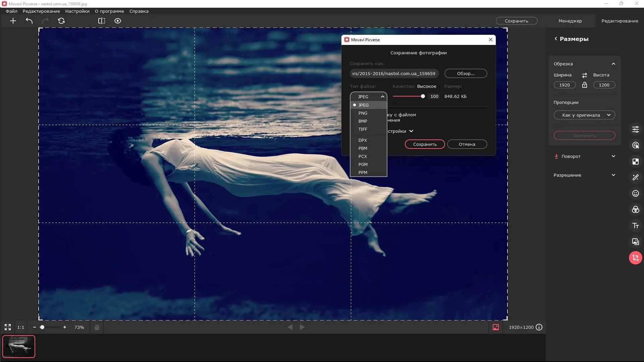Viewport: 644px width, 362px height.
Task: Toggle the eye preview original icon
Action: pos(118,21)
